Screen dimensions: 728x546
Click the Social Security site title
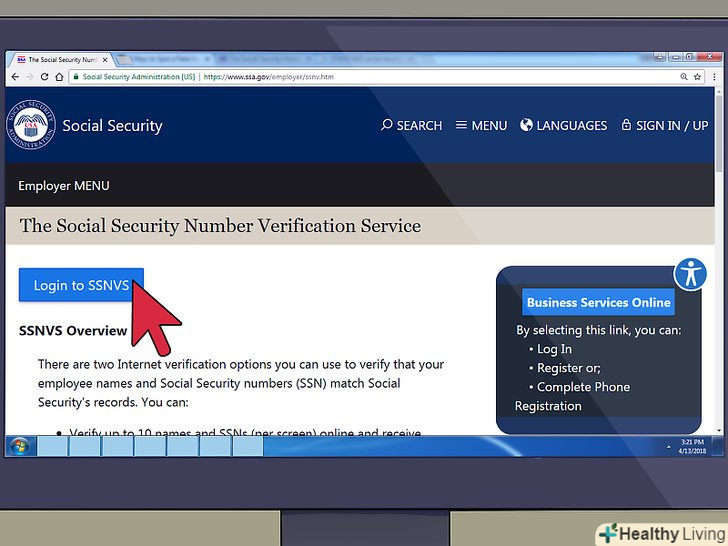point(112,126)
